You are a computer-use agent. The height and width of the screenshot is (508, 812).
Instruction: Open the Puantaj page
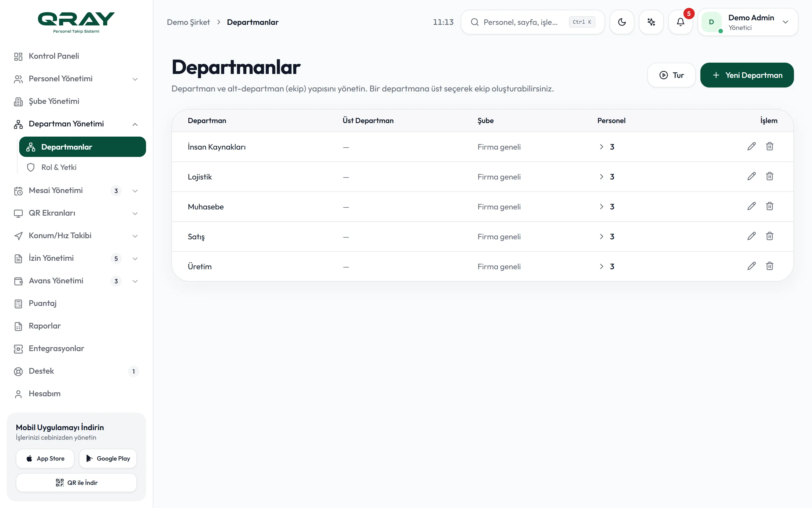pos(76,303)
